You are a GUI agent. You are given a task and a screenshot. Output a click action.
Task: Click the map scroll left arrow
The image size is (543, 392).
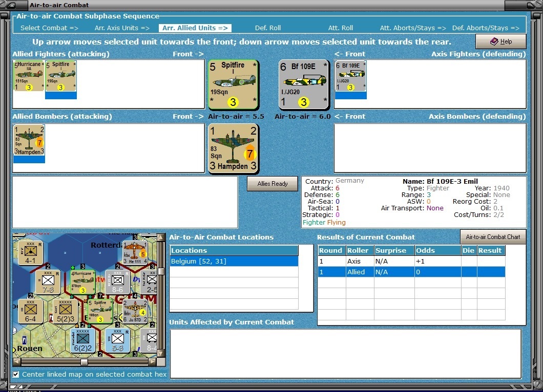click(16, 362)
